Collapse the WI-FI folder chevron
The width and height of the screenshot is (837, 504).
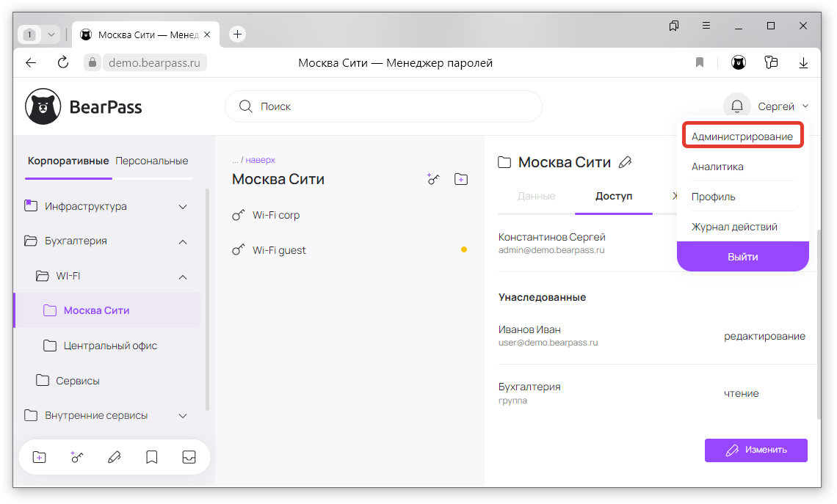pyautogui.click(x=183, y=277)
